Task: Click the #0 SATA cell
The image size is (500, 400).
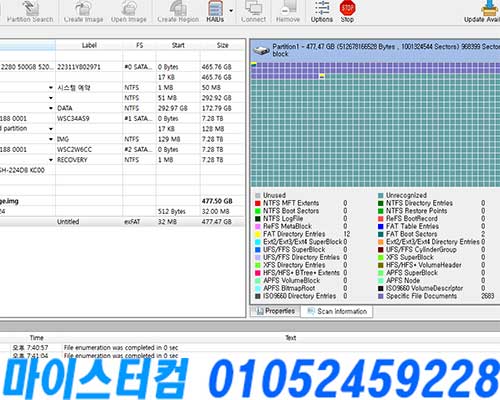Action: click(x=138, y=67)
